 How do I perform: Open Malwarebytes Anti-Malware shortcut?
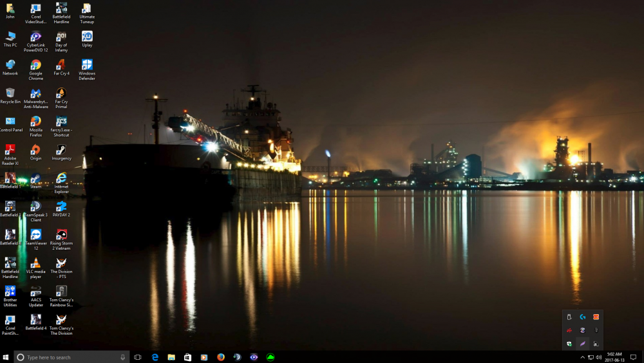(x=35, y=93)
